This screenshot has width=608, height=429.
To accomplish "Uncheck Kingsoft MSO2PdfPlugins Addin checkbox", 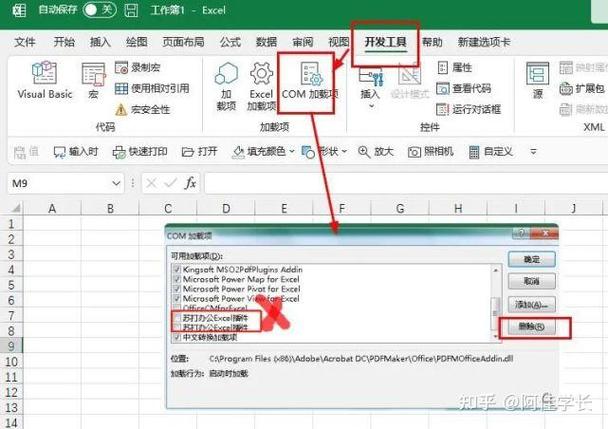I will (177, 269).
